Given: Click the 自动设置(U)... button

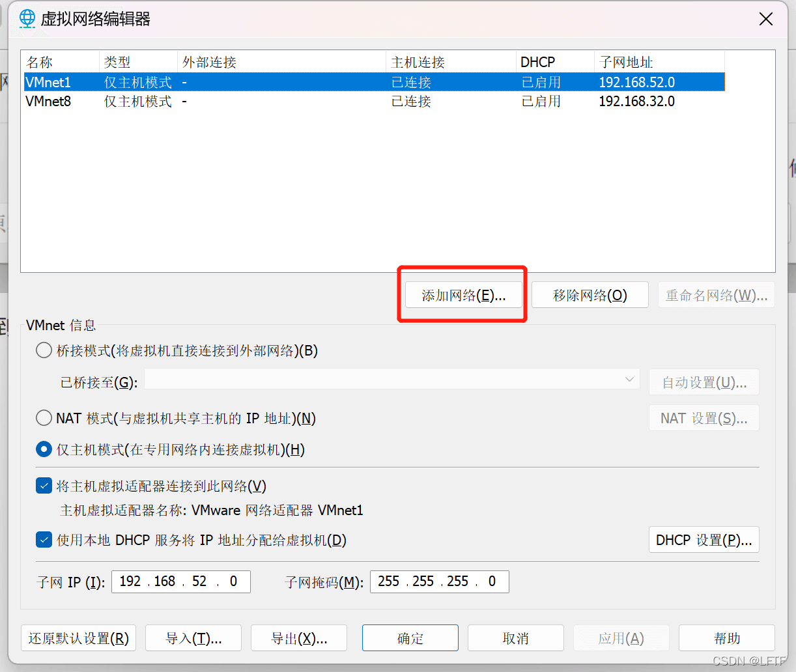Looking at the screenshot, I should pos(704,382).
